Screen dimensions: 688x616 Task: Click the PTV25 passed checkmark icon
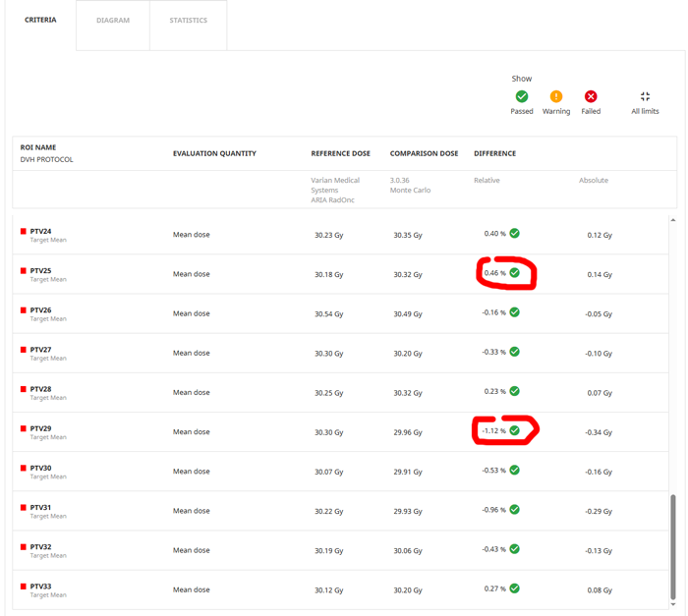[x=515, y=272]
